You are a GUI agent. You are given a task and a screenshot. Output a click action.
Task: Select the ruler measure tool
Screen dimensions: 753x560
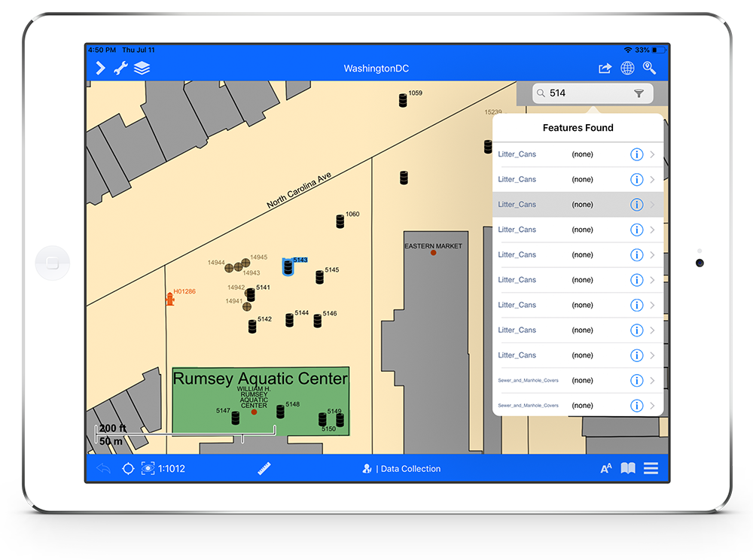[x=264, y=468]
